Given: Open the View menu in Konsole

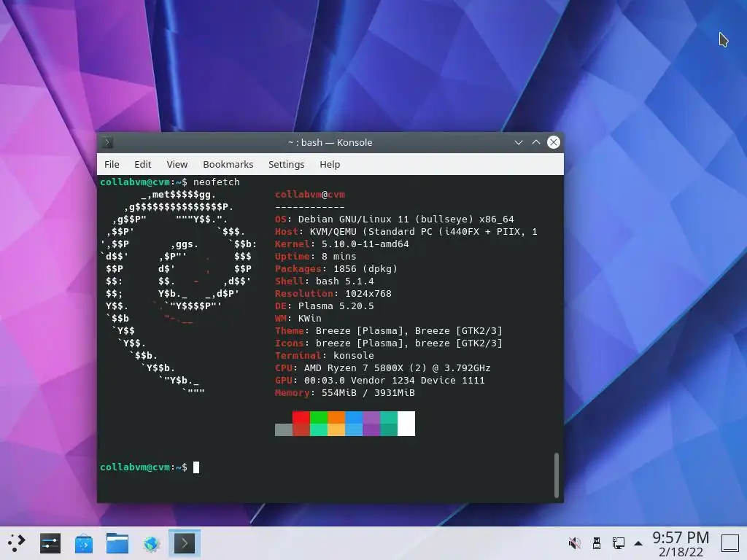Looking at the screenshot, I should (x=177, y=164).
